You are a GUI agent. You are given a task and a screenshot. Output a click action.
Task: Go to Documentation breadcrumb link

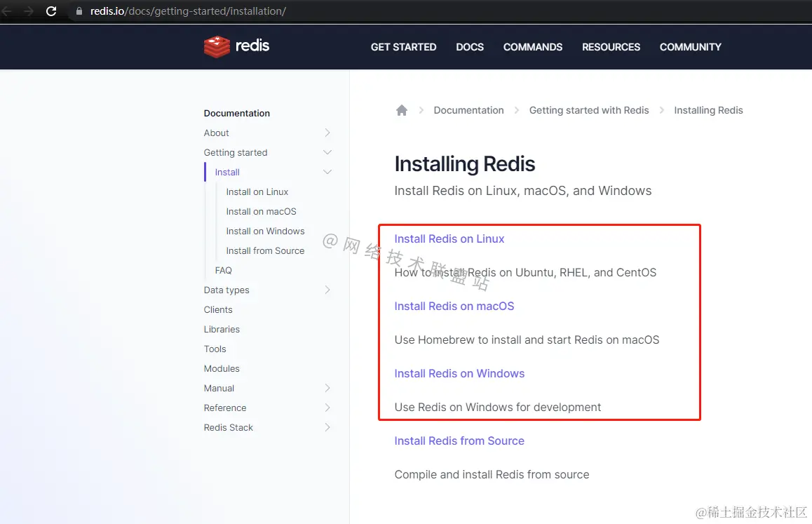point(468,110)
